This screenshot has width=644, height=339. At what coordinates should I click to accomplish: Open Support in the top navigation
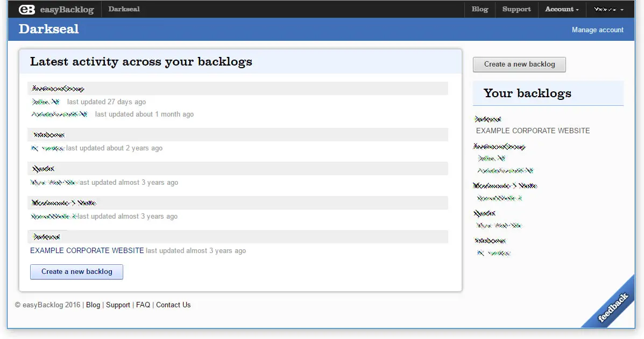516,9
